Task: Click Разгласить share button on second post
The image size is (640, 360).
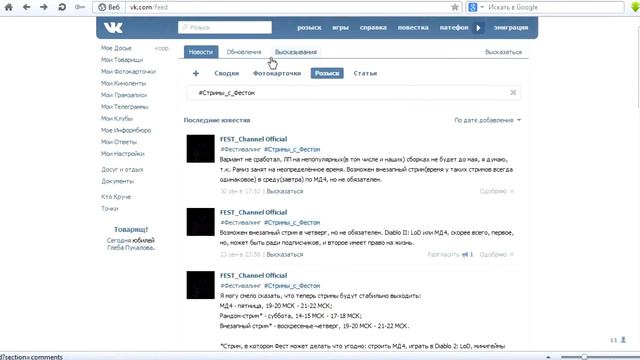Action: [x=450, y=255]
